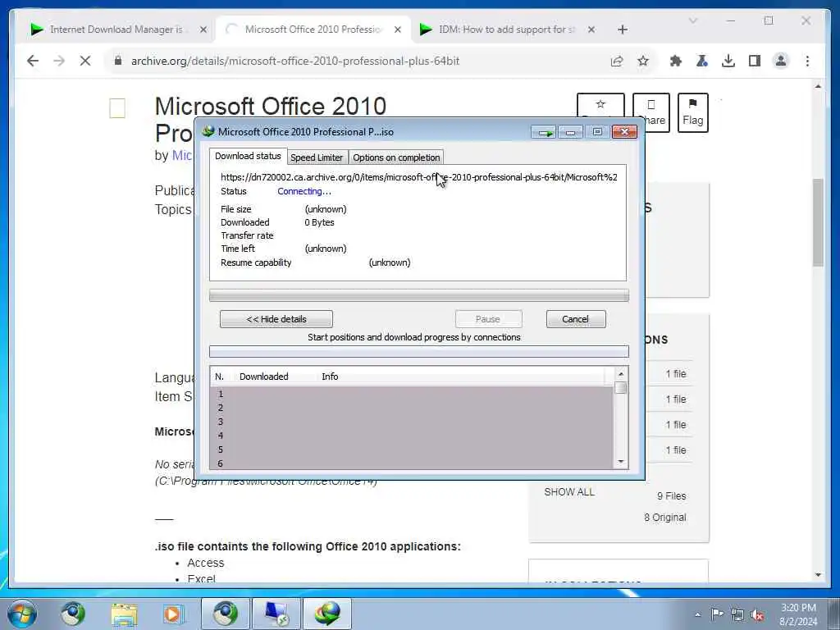Open a new browser tab
Viewport: 840px width, 630px height.
point(622,30)
